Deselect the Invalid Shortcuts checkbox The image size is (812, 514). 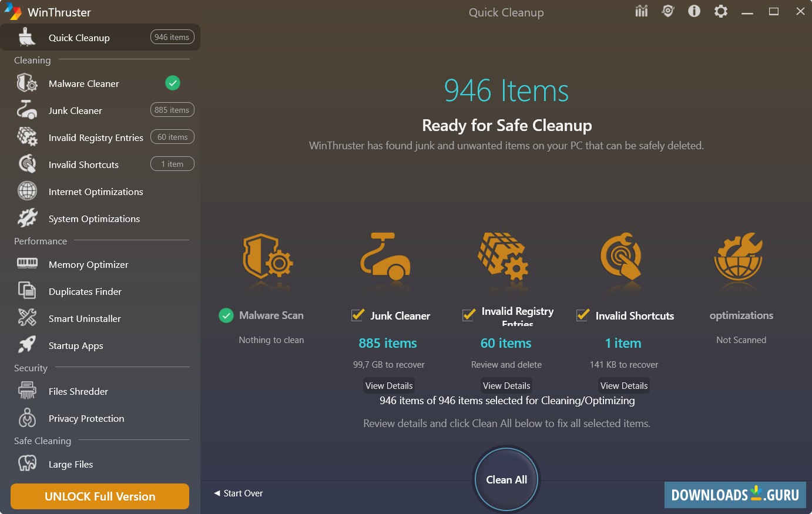pos(583,315)
